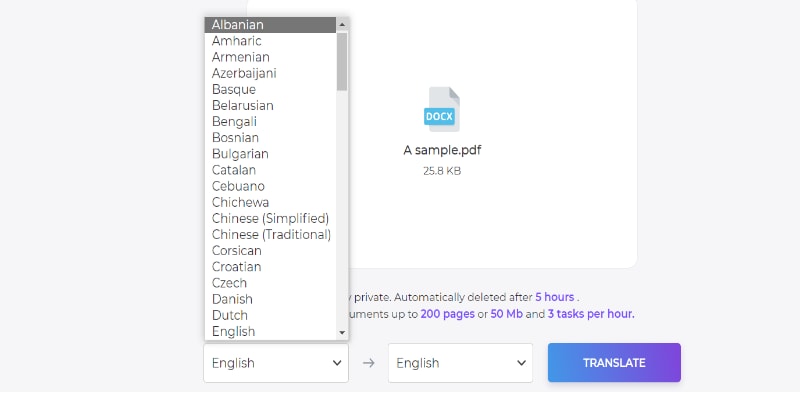
Task: Choose Danish from the list
Action: 270,299
